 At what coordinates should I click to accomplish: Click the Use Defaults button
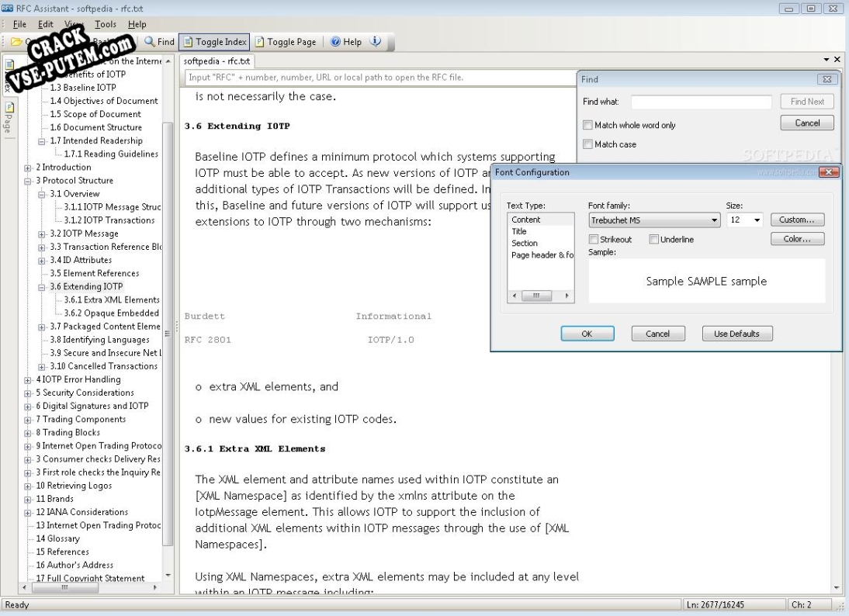pyautogui.click(x=736, y=333)
